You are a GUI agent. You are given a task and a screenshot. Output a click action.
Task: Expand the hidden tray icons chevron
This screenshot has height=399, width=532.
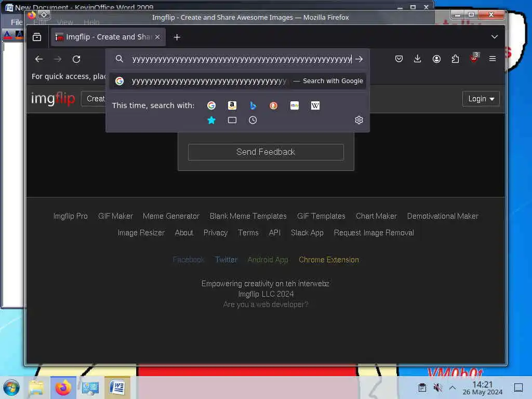click(x=453, y=388)
